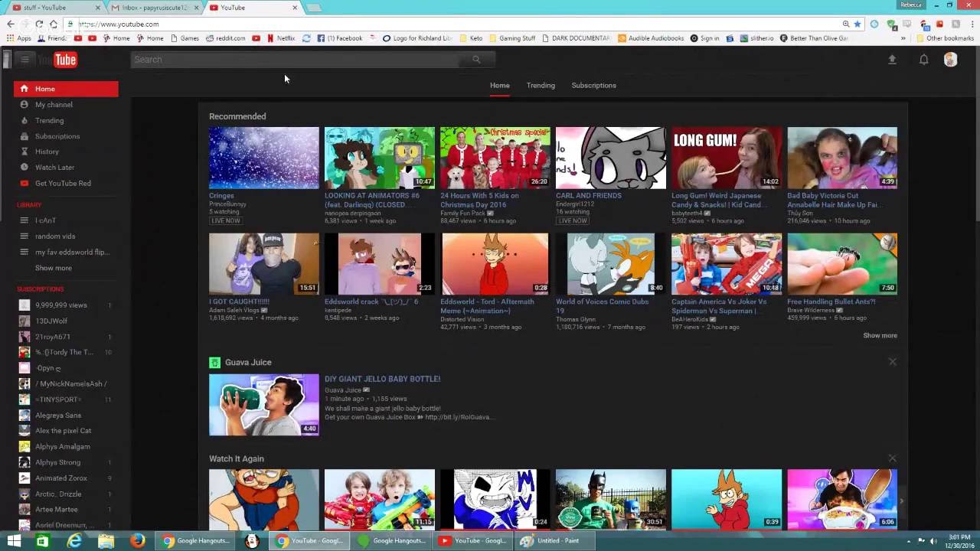Open the LONG GUM! video thumbnail

pos(727,158)
